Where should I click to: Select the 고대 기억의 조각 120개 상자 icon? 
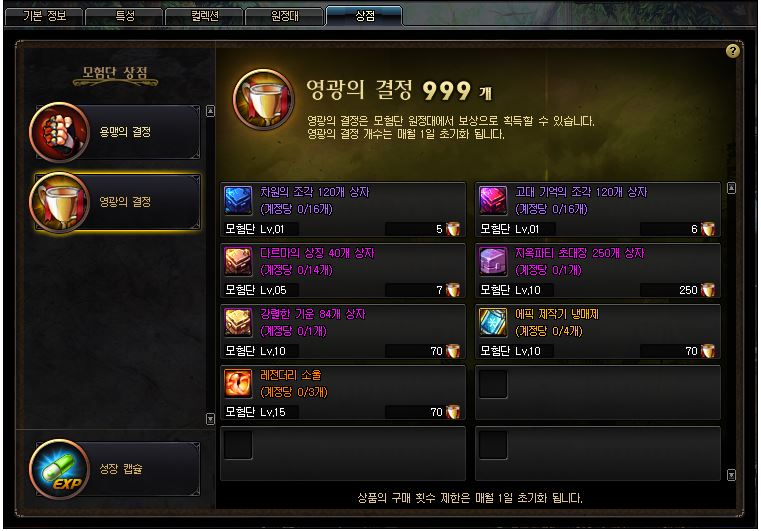pyautogui.click(x=493, y=200)
